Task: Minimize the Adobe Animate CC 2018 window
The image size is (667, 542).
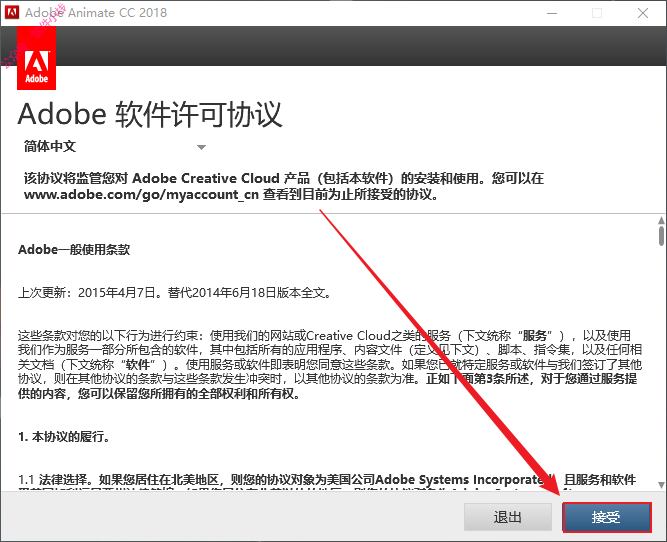Action: click(552, 13)
